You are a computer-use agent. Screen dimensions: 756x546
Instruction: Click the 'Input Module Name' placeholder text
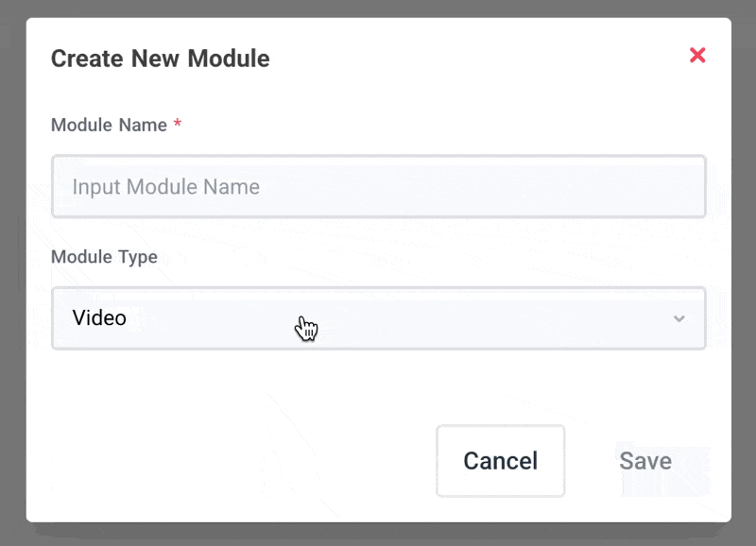pyautogui.click(x=165, y=187)
